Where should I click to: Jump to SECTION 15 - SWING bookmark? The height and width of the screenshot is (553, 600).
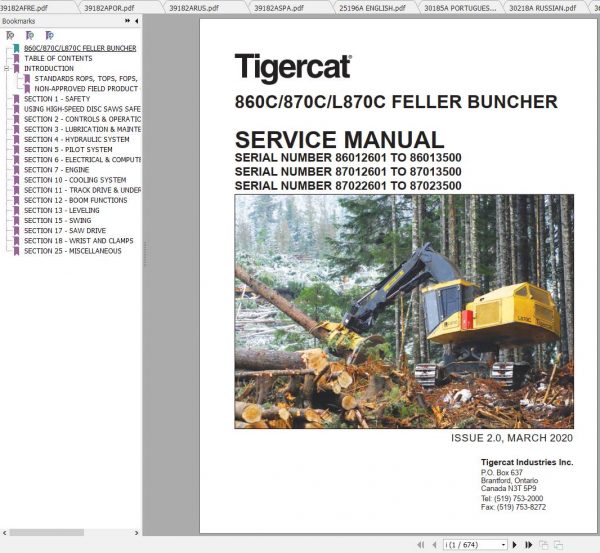pos(57,220)
